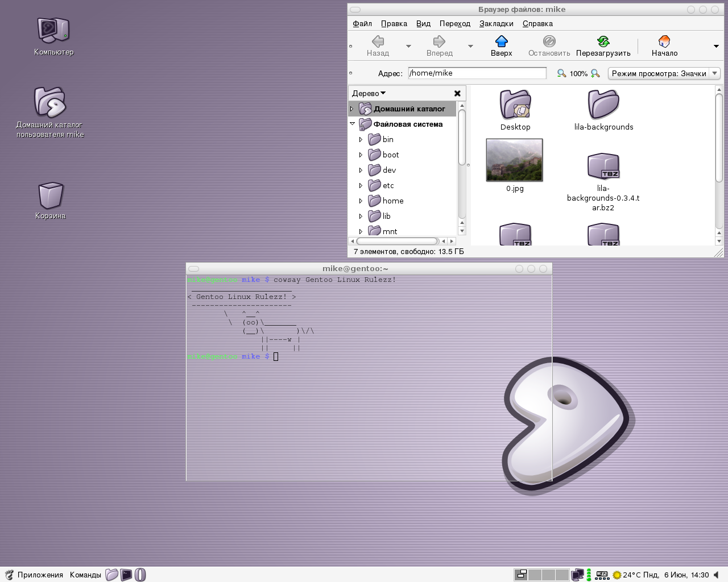Screen dimensions: 728x582
Task: Open the mike home folder desktop icon
Action: (50, 102)
